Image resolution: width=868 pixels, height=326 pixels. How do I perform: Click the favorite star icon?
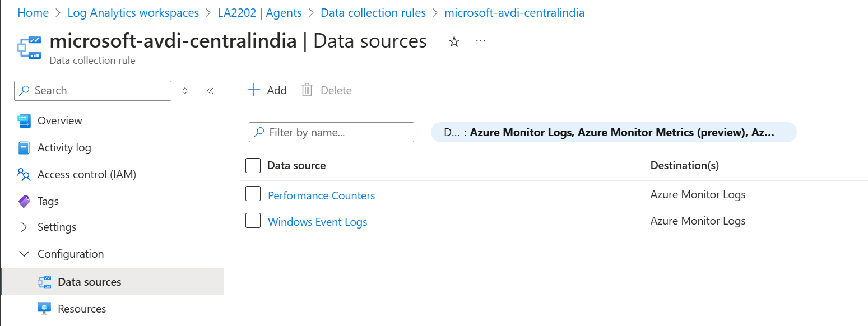click(454, 41)
